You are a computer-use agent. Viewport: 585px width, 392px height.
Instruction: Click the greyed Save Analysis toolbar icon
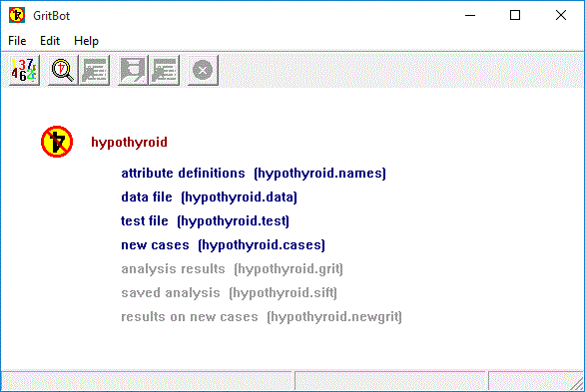pos(133,70)
